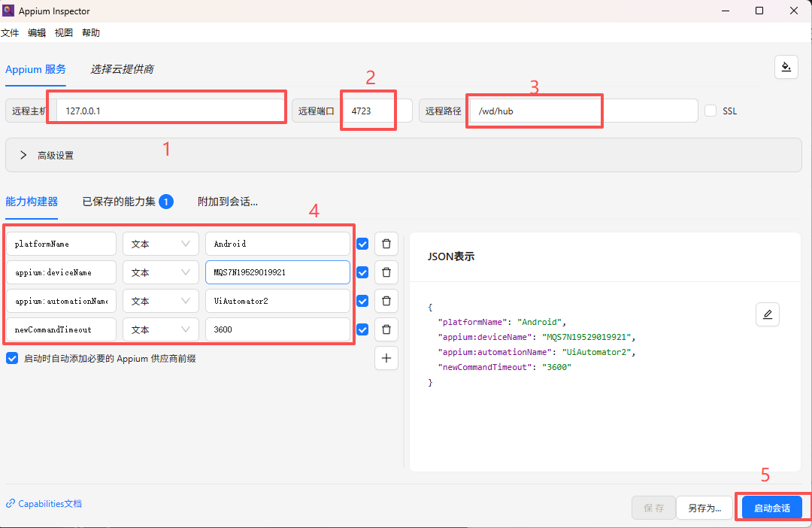Delete the appium:deviceName capability row

[386, 272]
